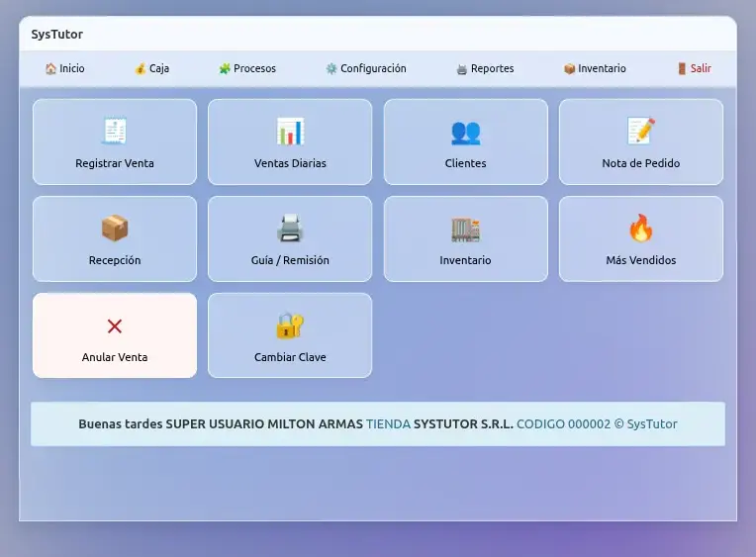Click the SysTutor window title

(x=57, y=35)
